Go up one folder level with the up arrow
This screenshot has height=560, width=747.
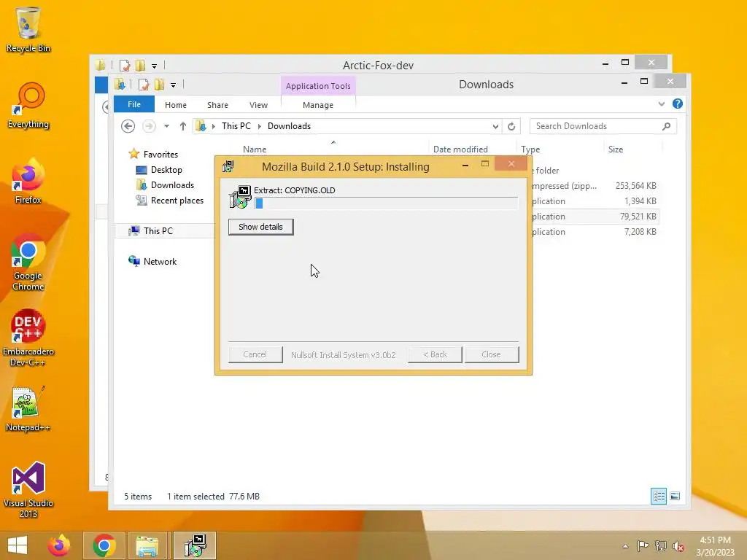(183, 126)
